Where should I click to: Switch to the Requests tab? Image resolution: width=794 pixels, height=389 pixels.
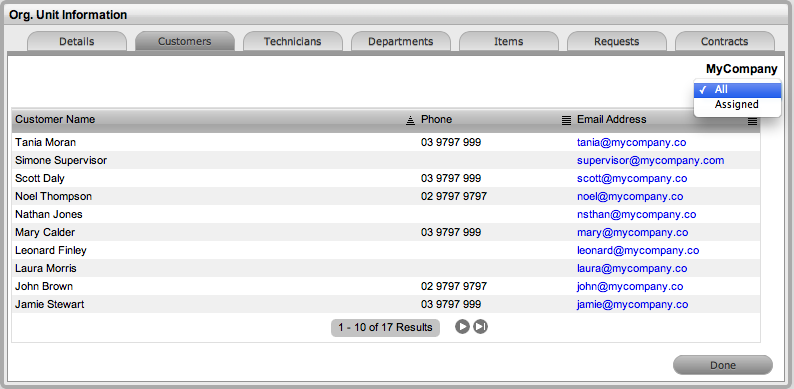click(616, 42)
